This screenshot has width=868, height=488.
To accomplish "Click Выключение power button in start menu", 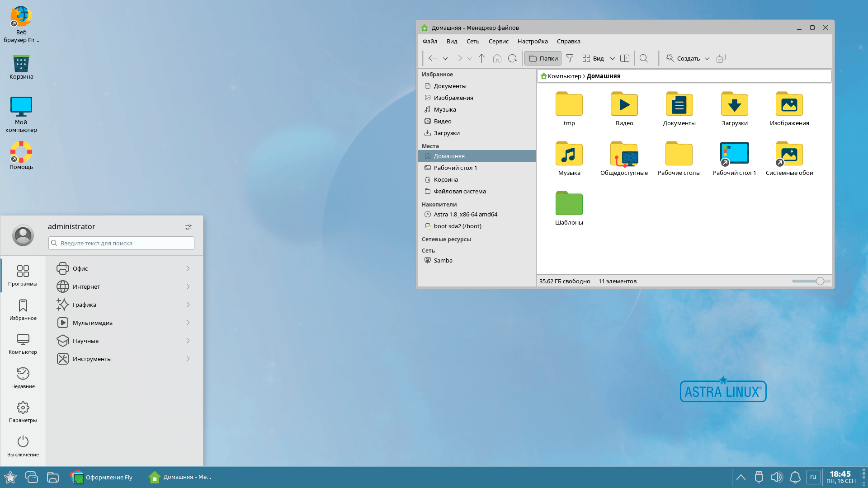I will tap(23, 446).
